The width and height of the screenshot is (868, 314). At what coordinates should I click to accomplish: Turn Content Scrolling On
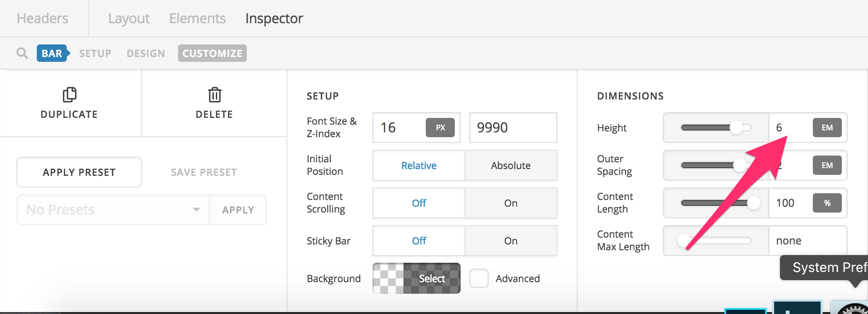pos(510,203)
